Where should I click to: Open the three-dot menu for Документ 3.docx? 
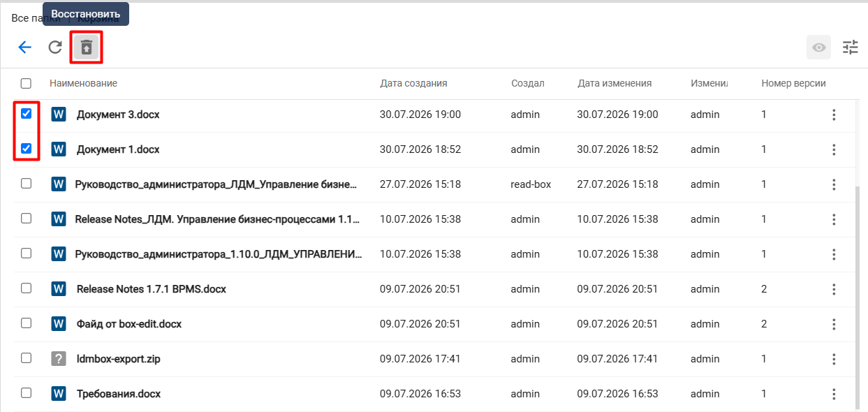[834, 115]
